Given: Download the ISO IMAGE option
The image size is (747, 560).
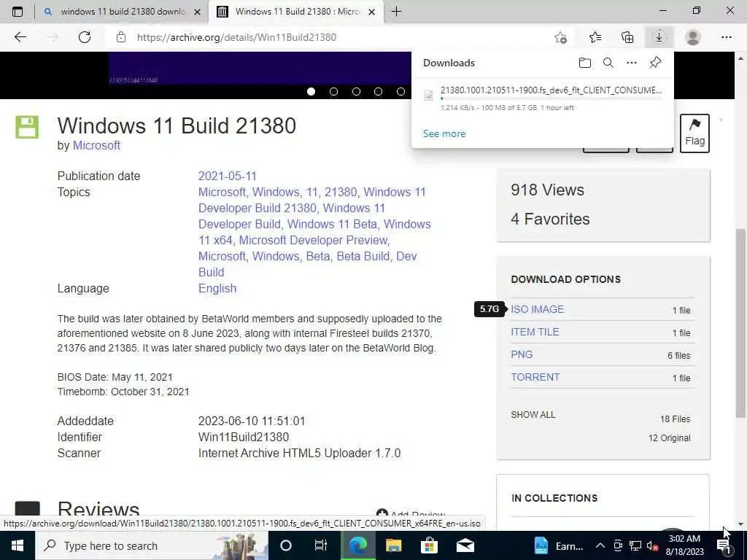Looking at the screenshot, I should point(538,309).
